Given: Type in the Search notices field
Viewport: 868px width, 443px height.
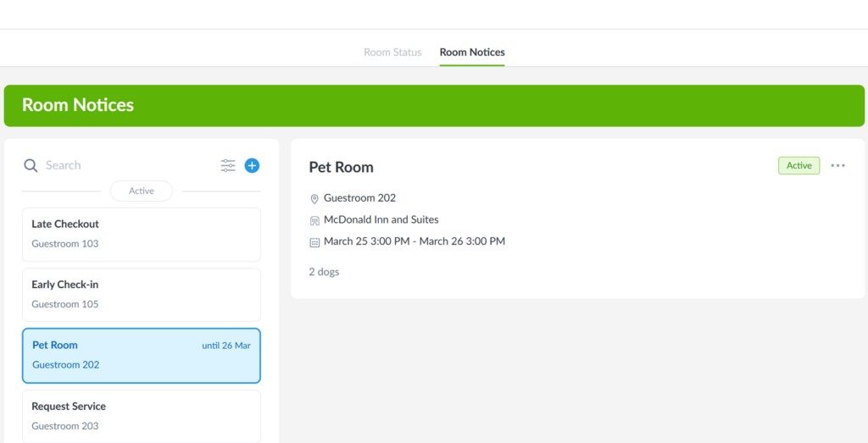Looking at the screenshot, I should 127,166.
